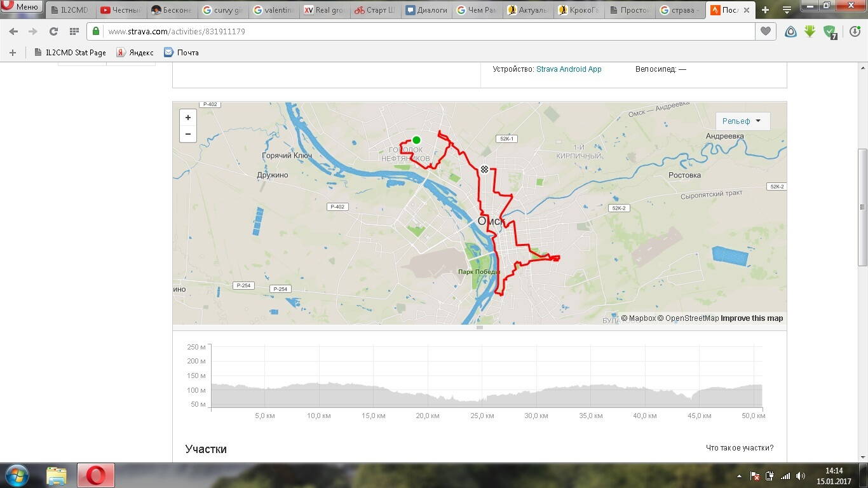Show hidden system tray icons

pyautogui.click(x=738, y=475)
